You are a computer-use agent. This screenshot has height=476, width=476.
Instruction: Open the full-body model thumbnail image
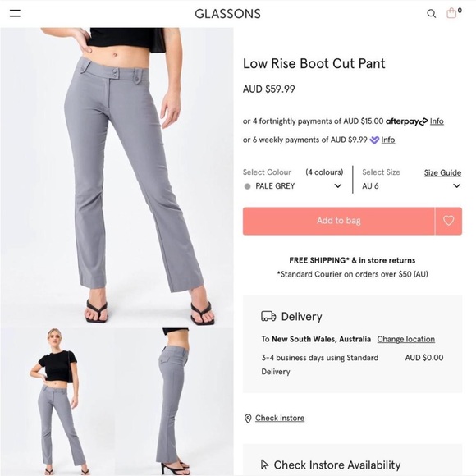tap(57, 401)
